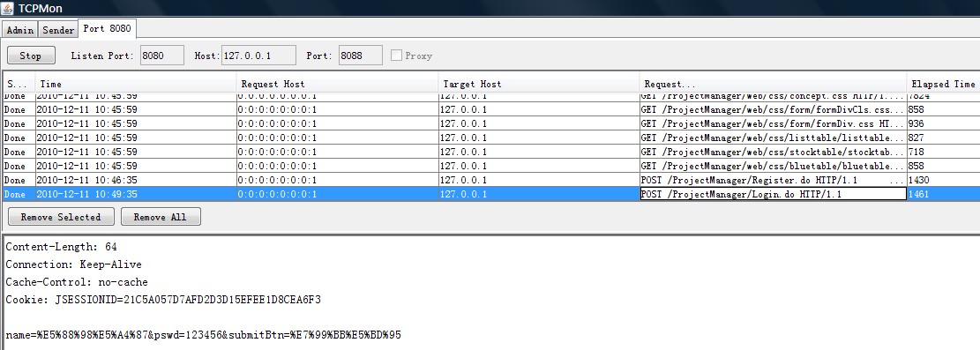Click the Request Host column header

(x=338, y=84)
